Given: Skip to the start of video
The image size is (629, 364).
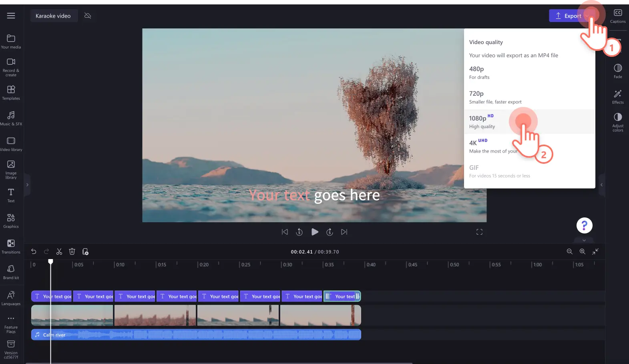Looking at the screenshot, I should tap(285, 232).
